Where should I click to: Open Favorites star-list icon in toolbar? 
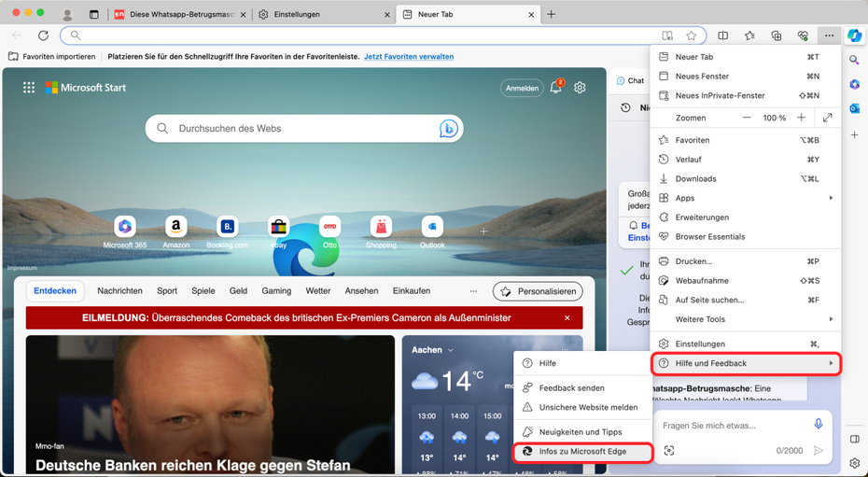[x=749, y=35]
